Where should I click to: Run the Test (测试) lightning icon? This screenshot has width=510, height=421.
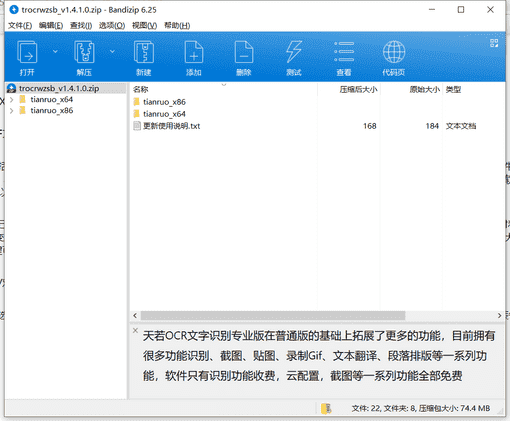(x=294, y=52)
